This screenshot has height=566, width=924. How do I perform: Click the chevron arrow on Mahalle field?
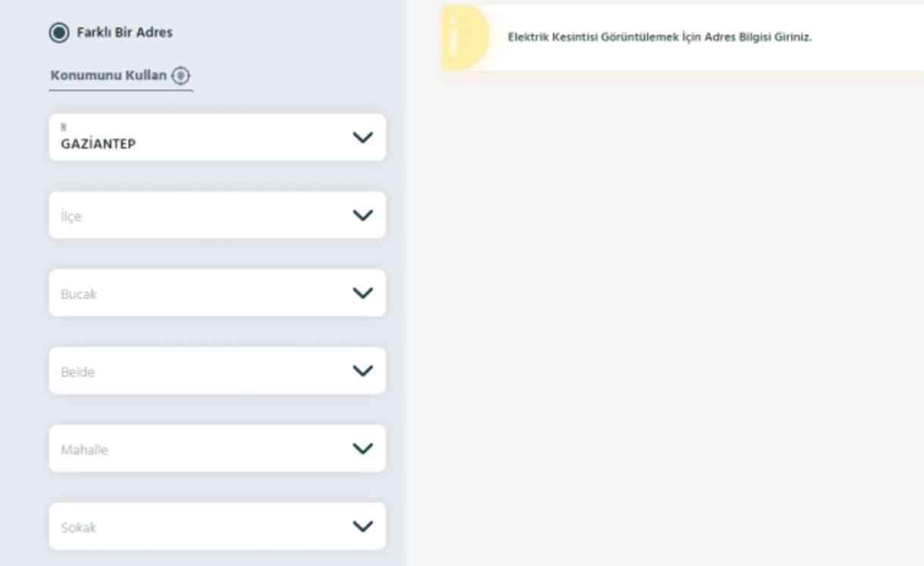[x=363, y=448]
